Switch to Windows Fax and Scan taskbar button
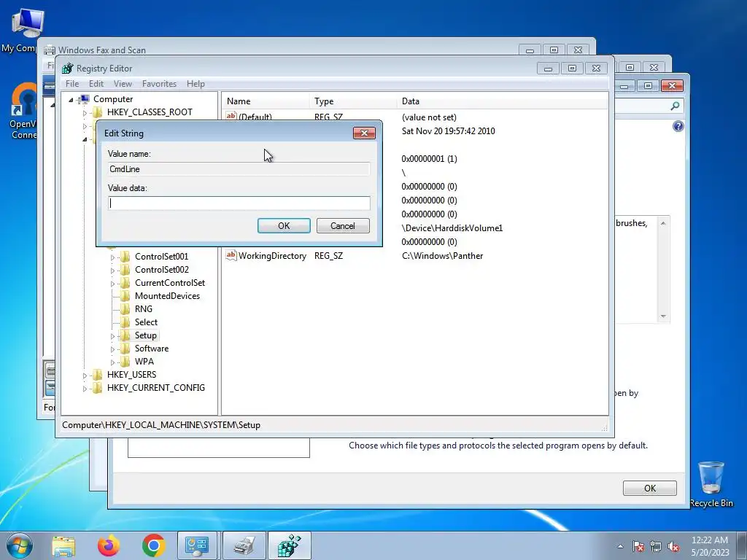Screen dimensions: 747x560 (x=244, y=545)
